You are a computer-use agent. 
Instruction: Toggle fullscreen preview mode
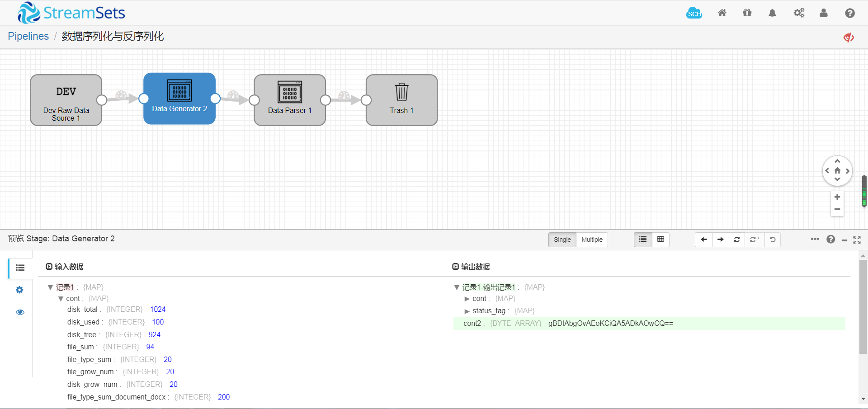click(x=857, y=240)
